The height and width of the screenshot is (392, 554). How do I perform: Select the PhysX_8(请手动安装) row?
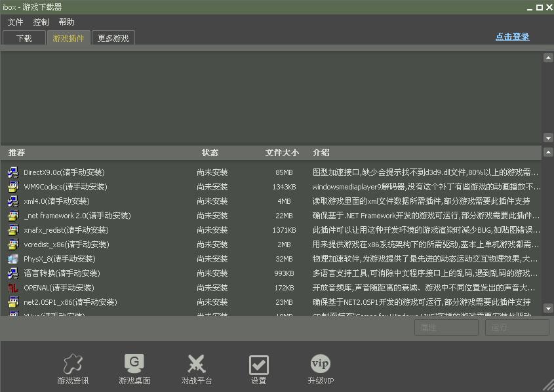(x=271, y=259)
